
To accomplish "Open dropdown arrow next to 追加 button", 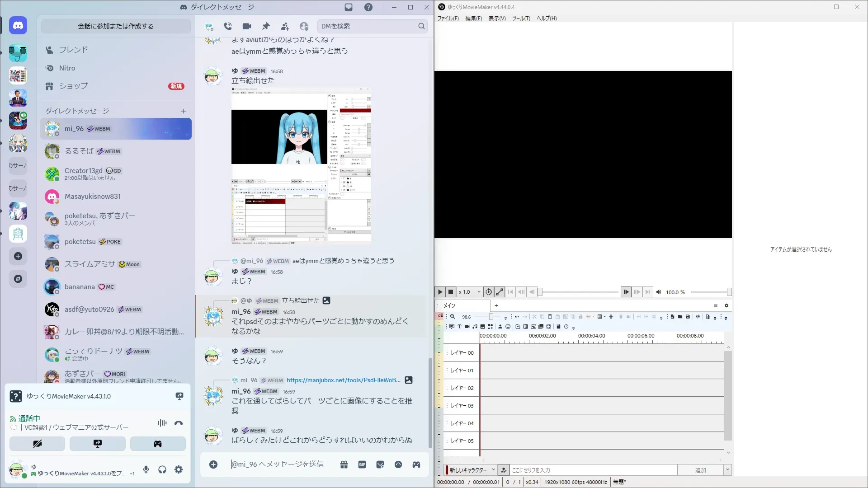I will pyautogui.click(x=727, y=470).
